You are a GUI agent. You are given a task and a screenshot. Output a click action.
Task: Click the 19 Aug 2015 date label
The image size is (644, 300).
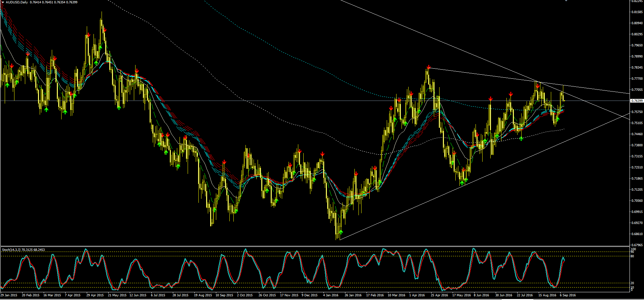click(203, 295)
